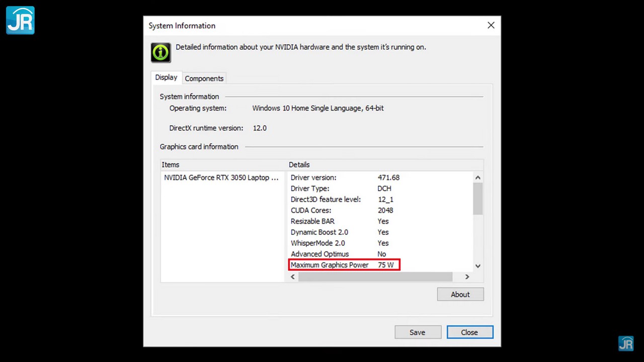The width and height of the screenshot is (644, 362).
Task: Switch to the Display tab
Action: click(x=166, y=77)
